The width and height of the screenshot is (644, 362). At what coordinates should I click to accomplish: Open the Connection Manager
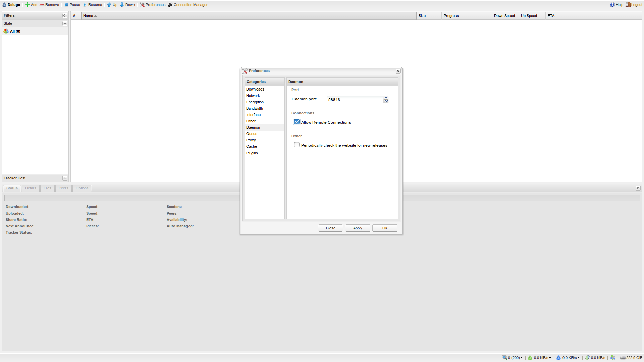tap(187, 5)
